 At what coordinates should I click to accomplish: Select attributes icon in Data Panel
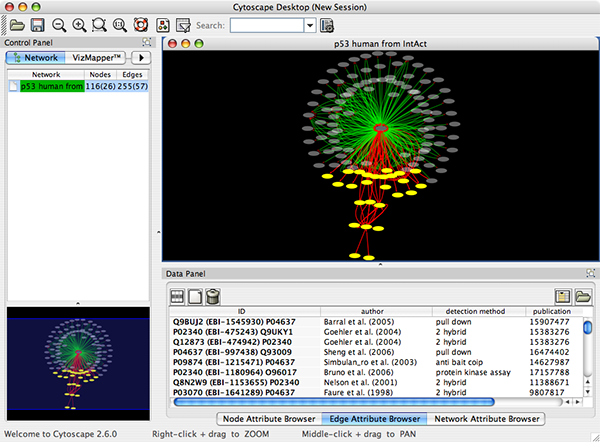(x=178, y=295)
